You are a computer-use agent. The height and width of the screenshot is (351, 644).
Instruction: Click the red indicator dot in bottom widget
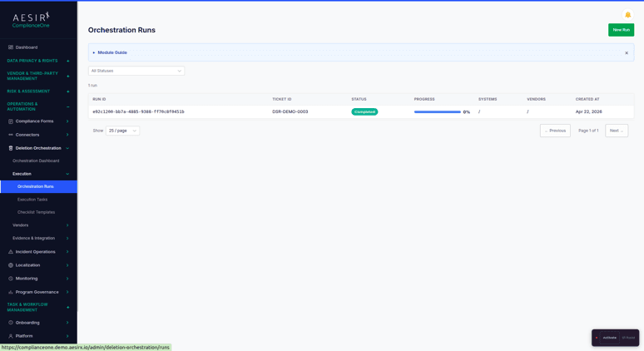597,338
